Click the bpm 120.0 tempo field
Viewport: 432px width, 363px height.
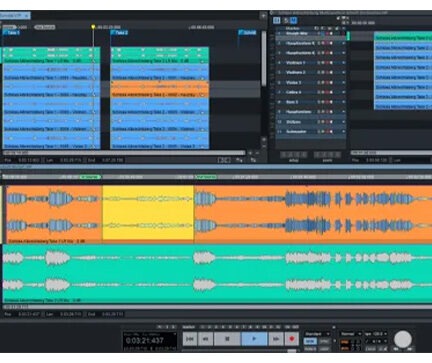point(376,334)
